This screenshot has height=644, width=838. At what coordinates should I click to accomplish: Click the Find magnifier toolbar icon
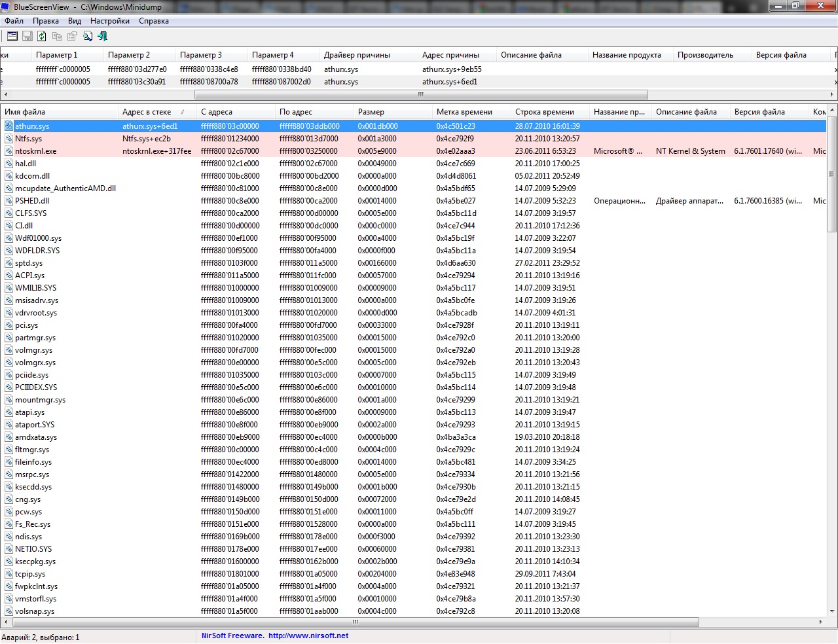coord(88,37)
